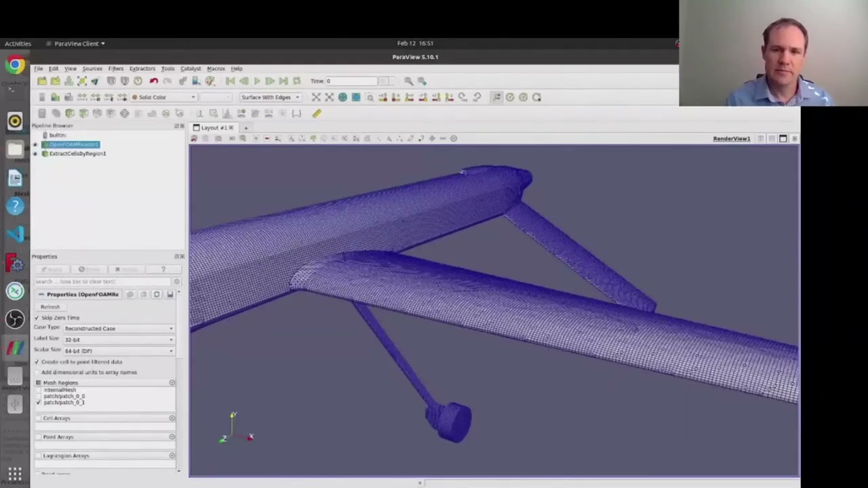This screenshot has width=868, height=488.
Task: Click the Zoom to box magnifier icon
Action: (370, 97)
